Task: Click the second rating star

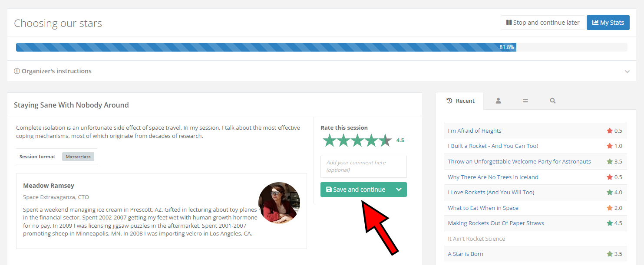Action: pyautogui.click(x=343, y=141)
